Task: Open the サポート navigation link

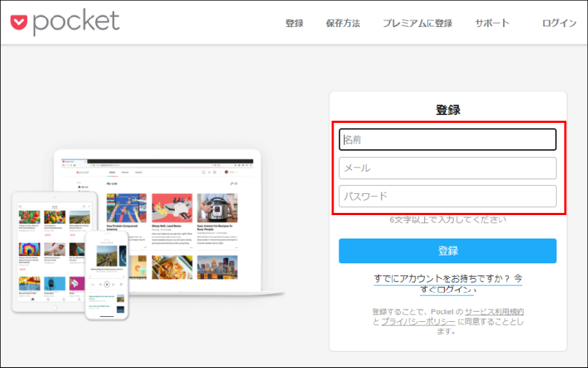Action: (x=492, y=23)
